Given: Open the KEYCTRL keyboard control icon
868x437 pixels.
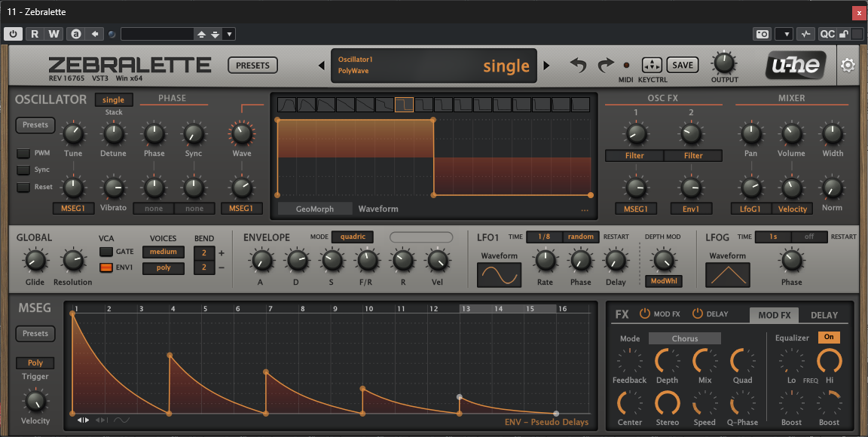Looking at the screenshot, I should [x=652, y=65].
